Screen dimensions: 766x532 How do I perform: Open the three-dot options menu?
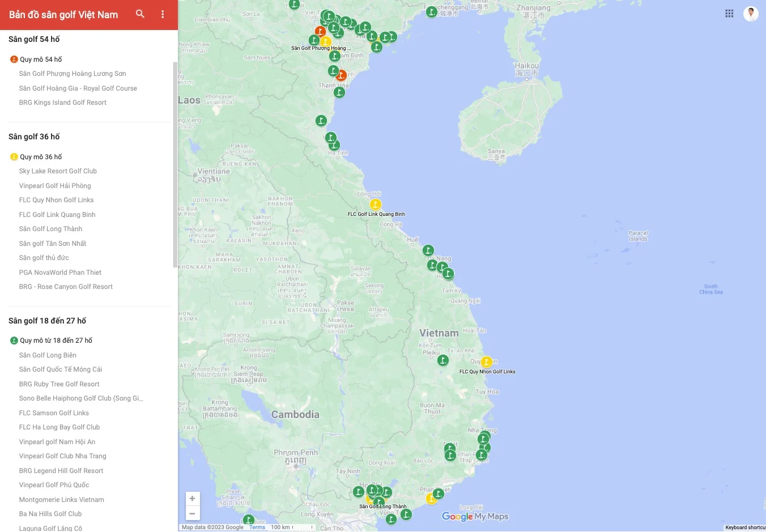point(163,14)
